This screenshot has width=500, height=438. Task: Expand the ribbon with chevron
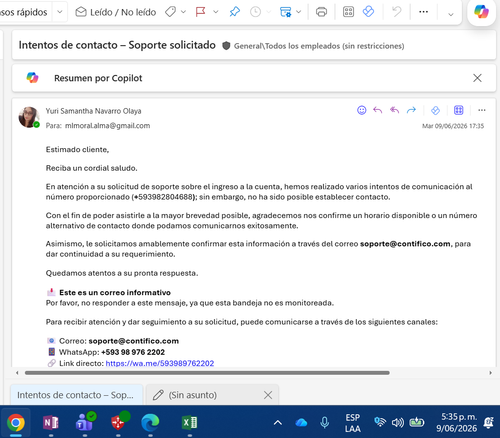coord(451,14)
